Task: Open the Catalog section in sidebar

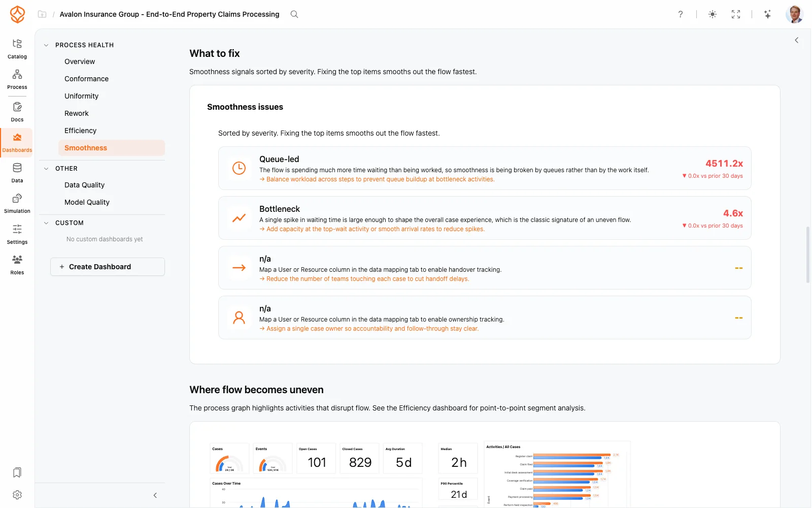Action: click(x=17, y=49)
